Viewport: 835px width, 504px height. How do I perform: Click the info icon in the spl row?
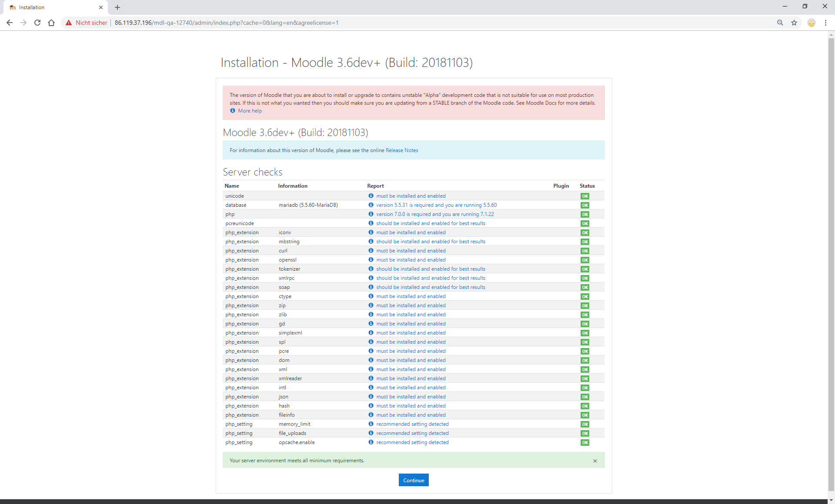click(371, 342)
